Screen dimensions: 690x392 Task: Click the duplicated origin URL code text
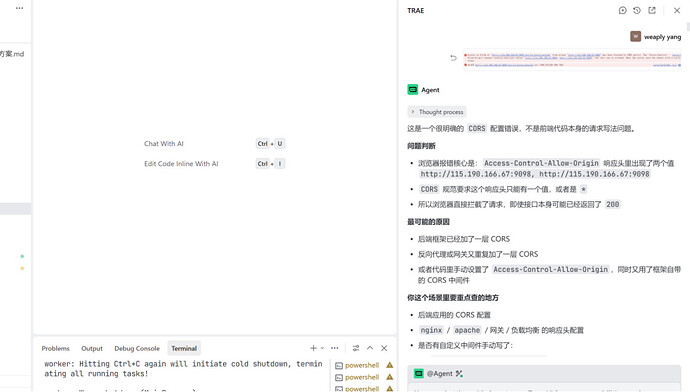pyautogui.click(x=535, y=174)
